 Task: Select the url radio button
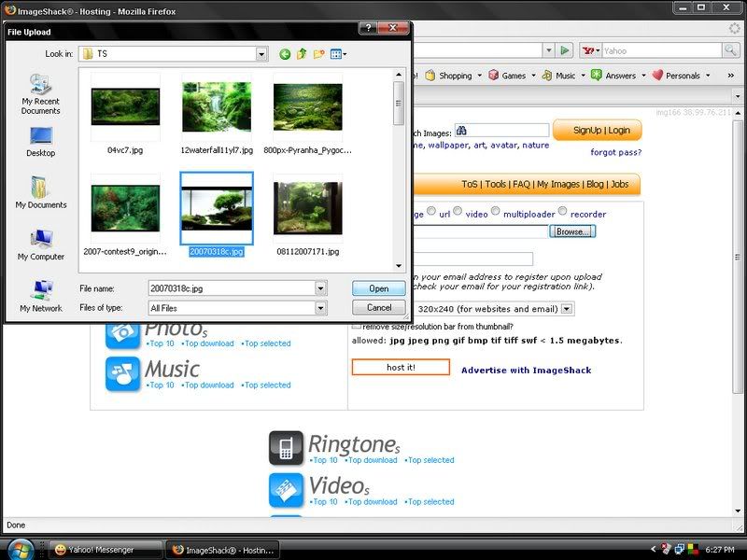tap(431, 211)
